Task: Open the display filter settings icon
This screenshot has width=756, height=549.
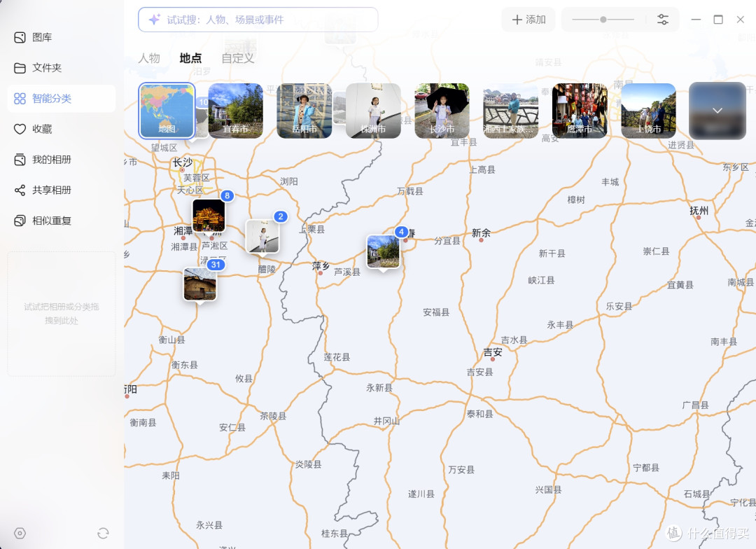Action: pyautogui.click(x=663, y=20)
